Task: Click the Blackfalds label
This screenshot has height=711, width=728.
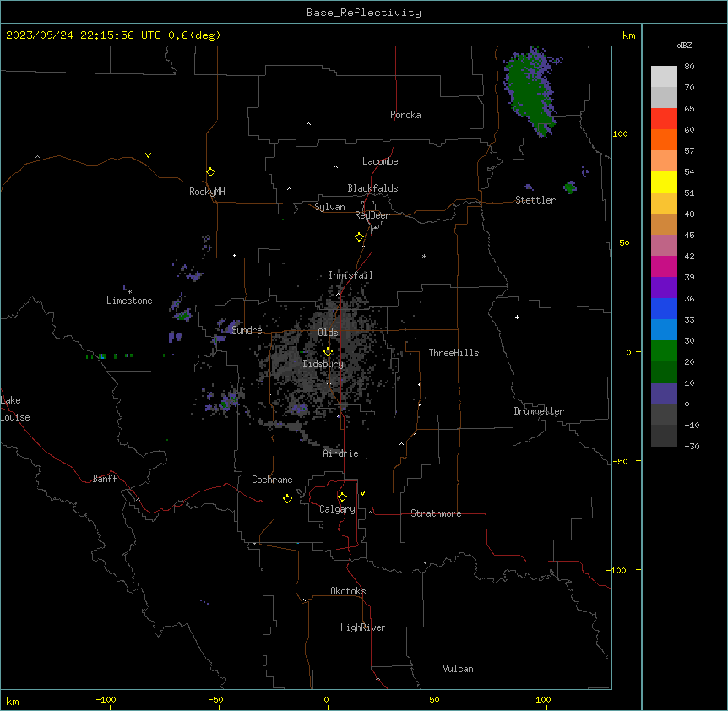Action: tap(372, 188)
